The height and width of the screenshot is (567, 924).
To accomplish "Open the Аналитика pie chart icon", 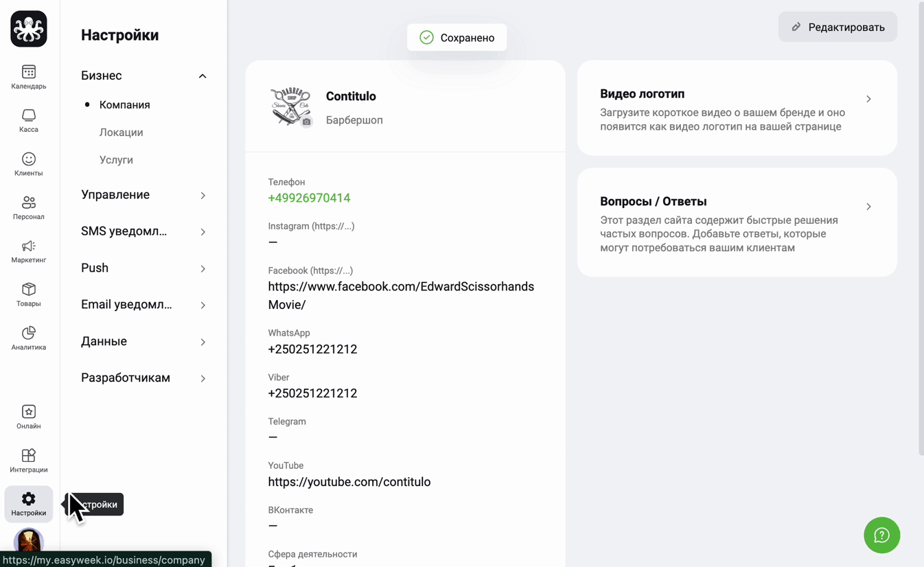I will [29, 333].
